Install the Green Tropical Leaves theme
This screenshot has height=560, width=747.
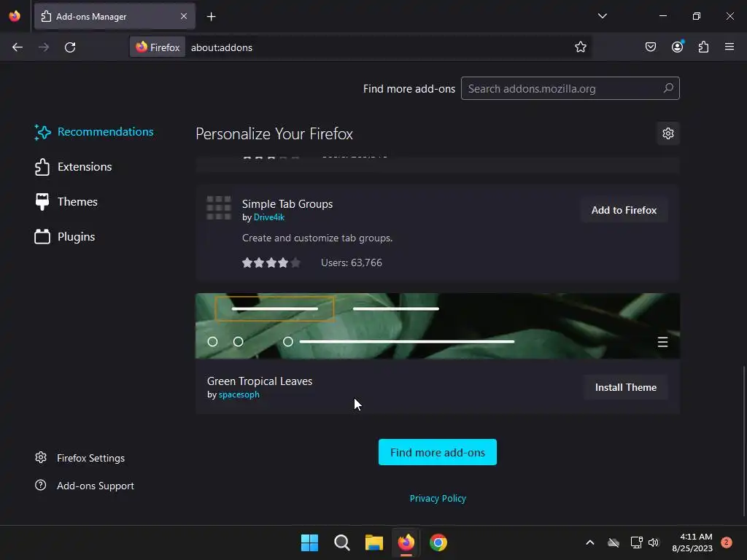pos(625,388)
